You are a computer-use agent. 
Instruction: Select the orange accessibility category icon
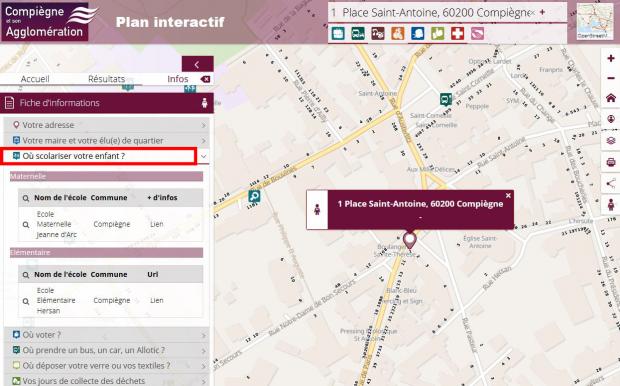pos(398,34)
